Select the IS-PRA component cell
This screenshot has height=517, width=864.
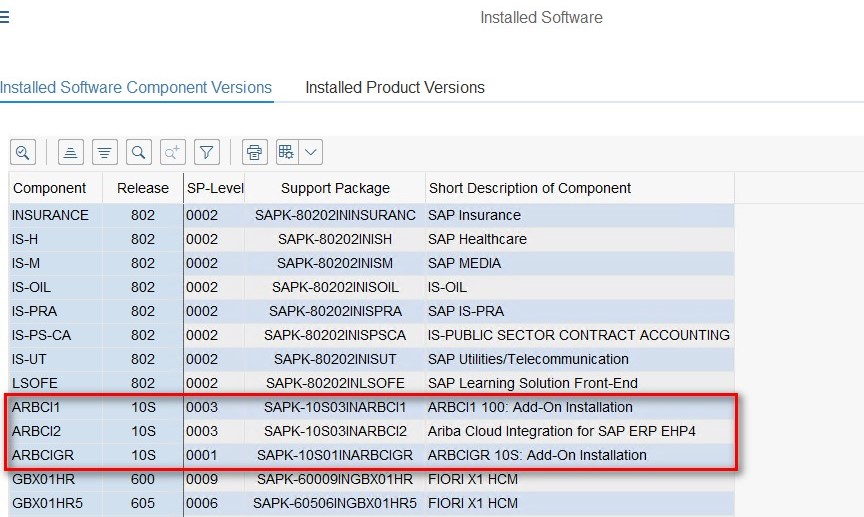(56, 311)
